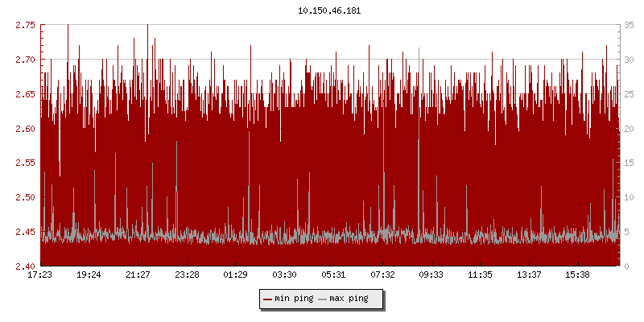Viewport: 644px width, 322px height.
Task: Pick the 05:31 time axis label
Action: coord(333,275)
